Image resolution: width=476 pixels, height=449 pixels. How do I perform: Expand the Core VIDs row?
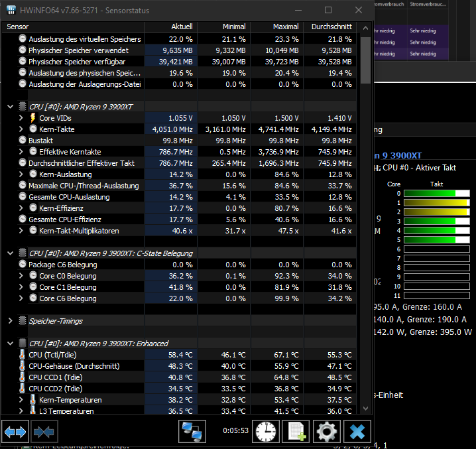[x=21, y=117]
